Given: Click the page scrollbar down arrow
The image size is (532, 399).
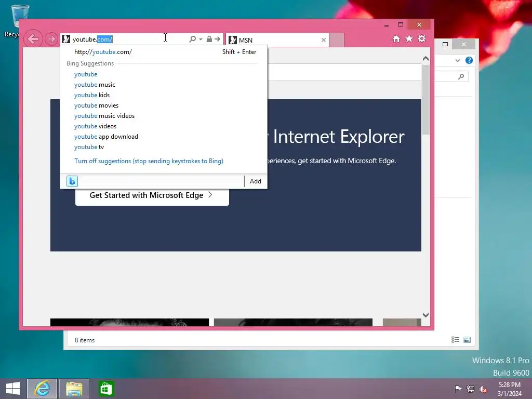Looking at the screenshot, I should [x=425, y=315].
